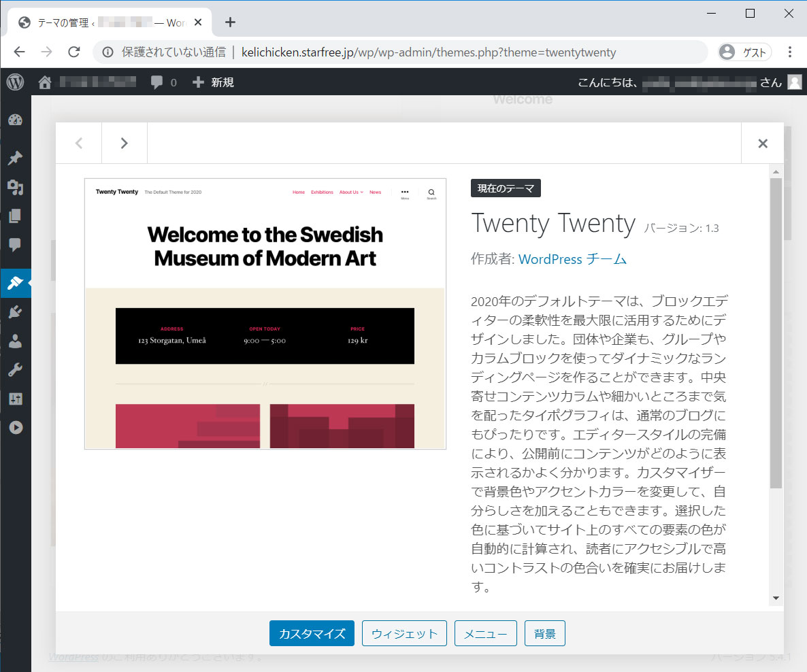Click the address bar URL
The height and width of the screenshot is (672, 807).
[428, 52]
